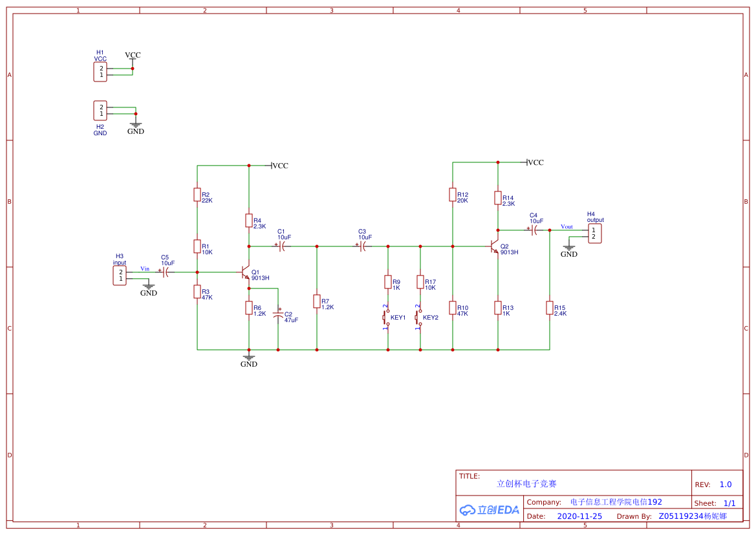The image size is (756, 535).
Task: Select header H4 output connector
Action: (594, 234)
